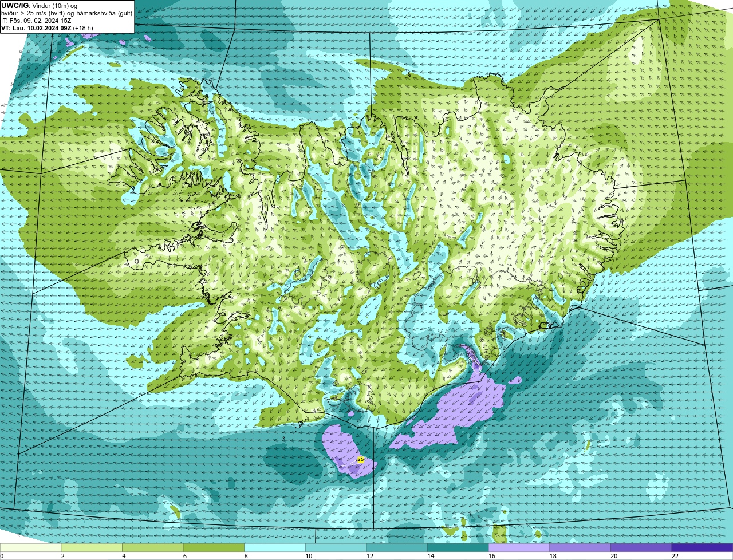Click the legend tick label '4'
This screenshot has width=733, height=560.
click(124, 556)
